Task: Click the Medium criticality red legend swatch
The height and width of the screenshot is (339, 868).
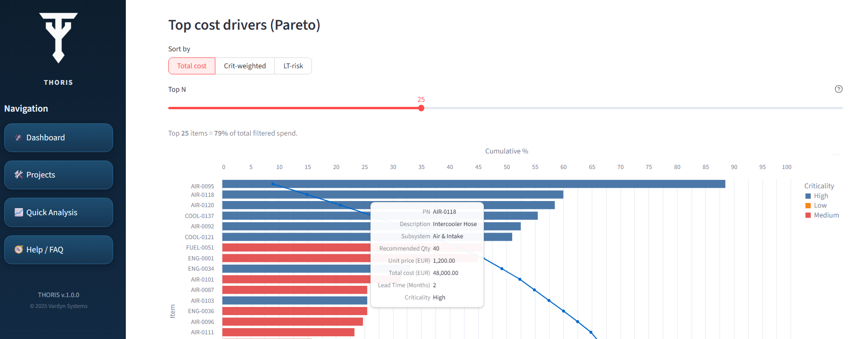Action: click(808, 215)
